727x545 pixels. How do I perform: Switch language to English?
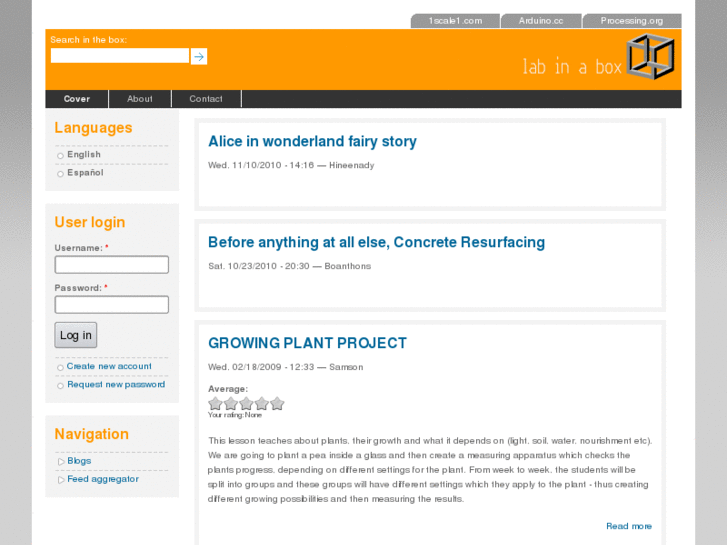coord(84,155)
